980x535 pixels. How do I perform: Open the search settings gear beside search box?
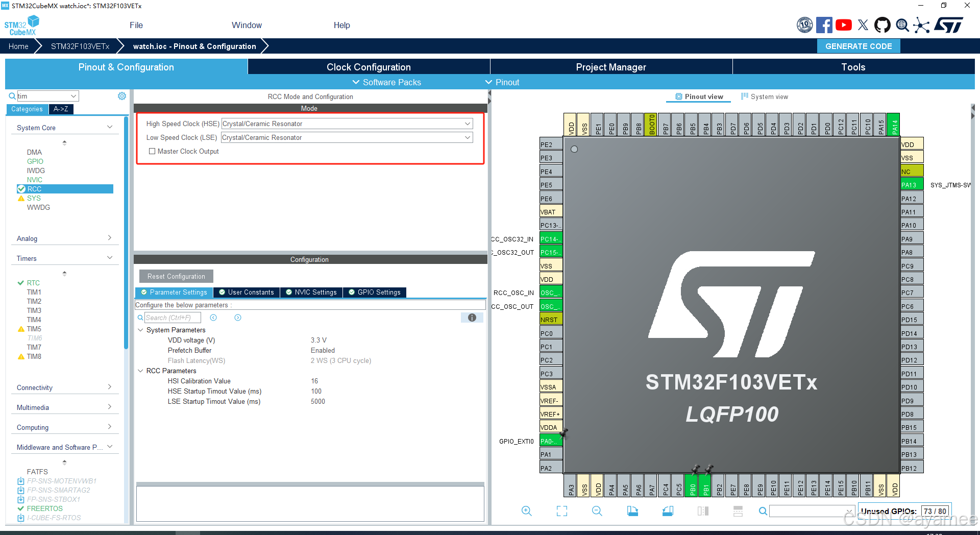tap(121, 95)
